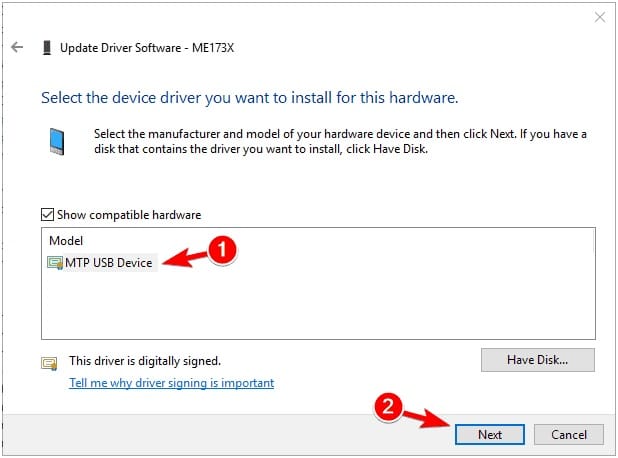Image resolution: width=618 pixels, height=458 pixels.
Task: Click the device icon beside Update Driver Software
Action: (x=47, y=48)
